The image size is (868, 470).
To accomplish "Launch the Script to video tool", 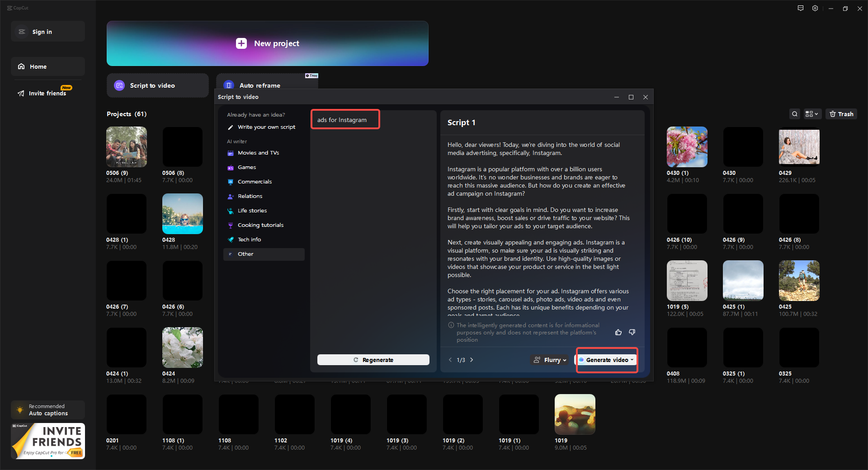I will (157, 85).
